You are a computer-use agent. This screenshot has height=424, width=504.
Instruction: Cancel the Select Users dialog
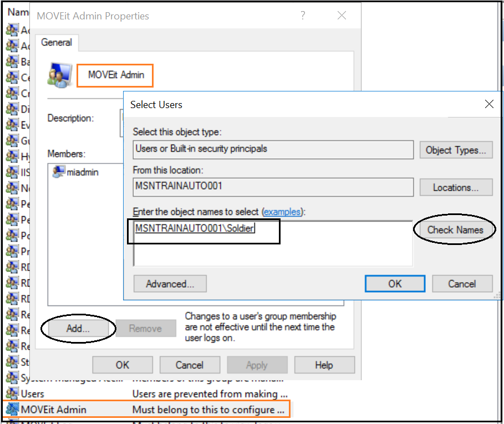(x=462, y=283)
